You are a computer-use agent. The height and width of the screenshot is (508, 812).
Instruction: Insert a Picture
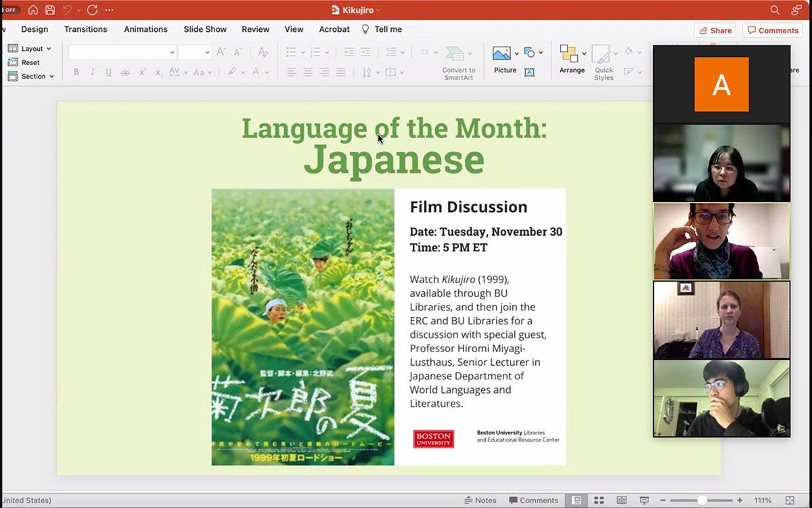pos(505,60)
